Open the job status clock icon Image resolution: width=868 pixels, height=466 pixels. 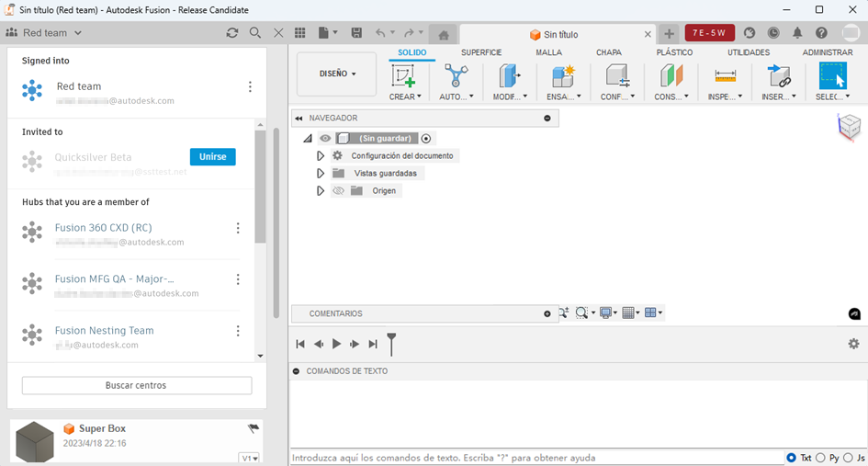[x=773, y=33]
